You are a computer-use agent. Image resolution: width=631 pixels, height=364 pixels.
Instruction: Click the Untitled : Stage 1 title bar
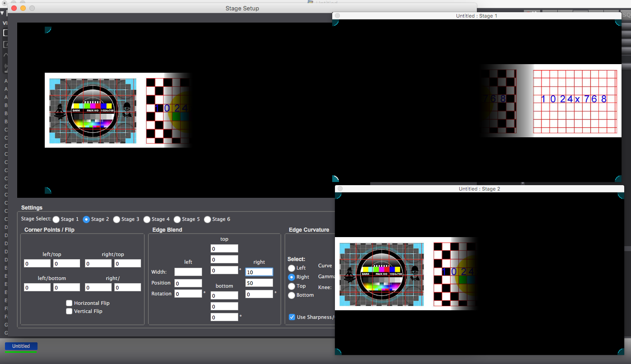click(x=477, y=16)
